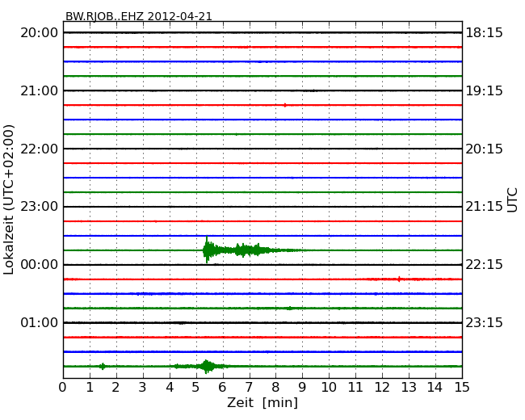525x420 pixels.
Task: Click the vertical UTC axis label
Action: click(x=512, y=200)
